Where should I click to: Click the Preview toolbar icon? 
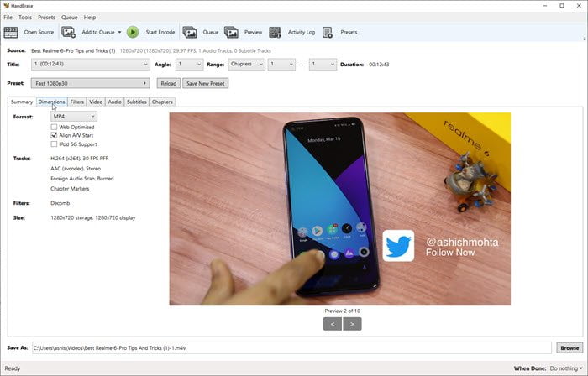(x=231, y=32)
